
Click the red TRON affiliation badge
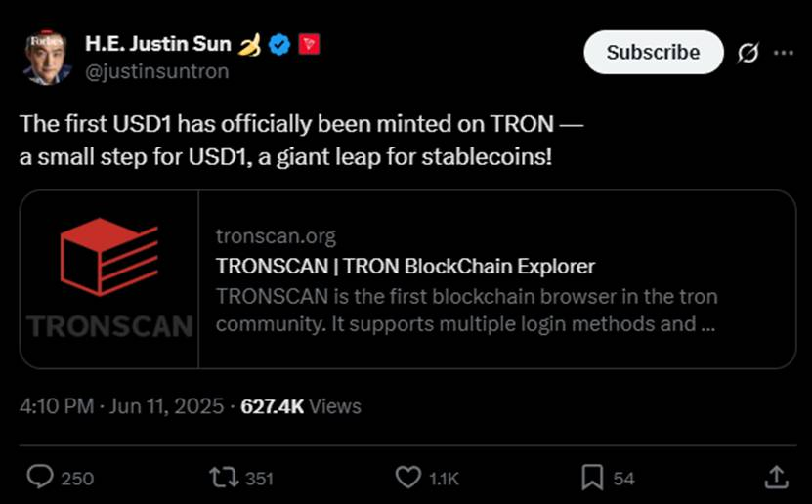point(309,44)
